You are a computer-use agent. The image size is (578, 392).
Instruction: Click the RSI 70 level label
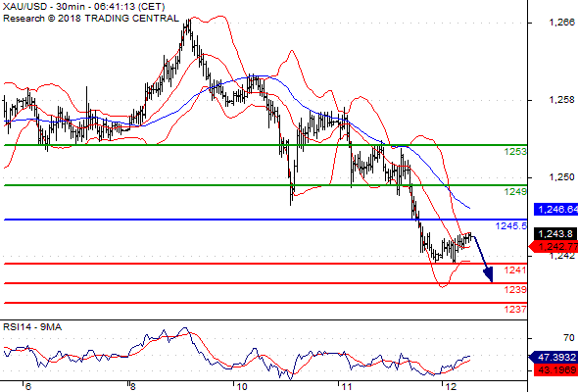(x=569, y=338)
